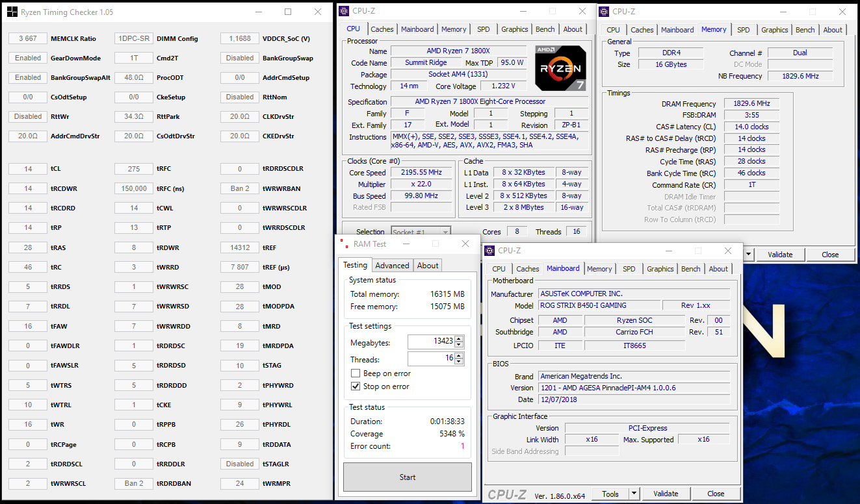Focus the Threads input field

click(431, 359)
